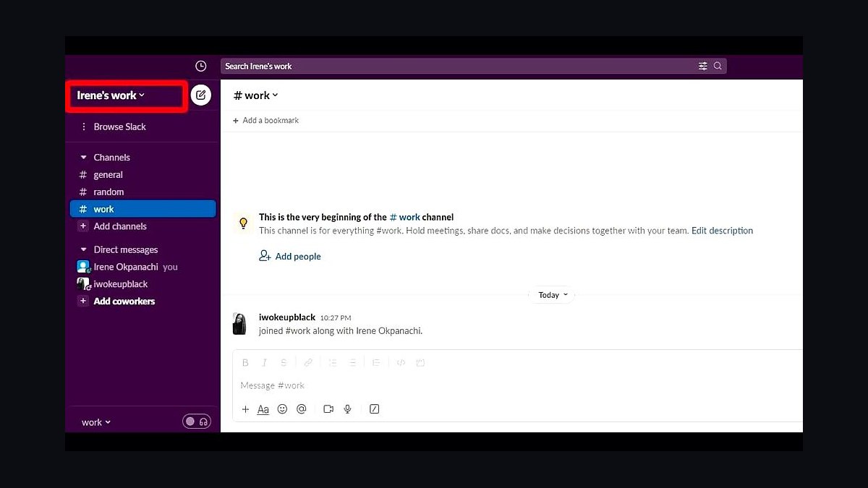Click iwokeupblack avatar in message
This screenshot has width=868, height=488.
tap(239, 324)
